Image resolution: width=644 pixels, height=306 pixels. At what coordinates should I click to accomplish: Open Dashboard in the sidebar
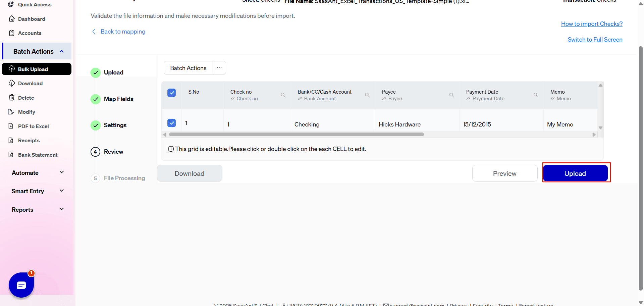click(x=32, y=19)
